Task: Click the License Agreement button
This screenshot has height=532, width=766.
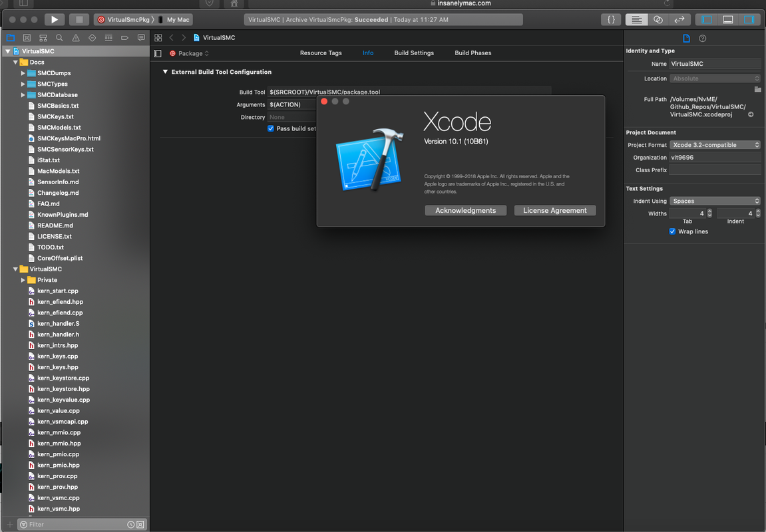Action: click(555, 210)
